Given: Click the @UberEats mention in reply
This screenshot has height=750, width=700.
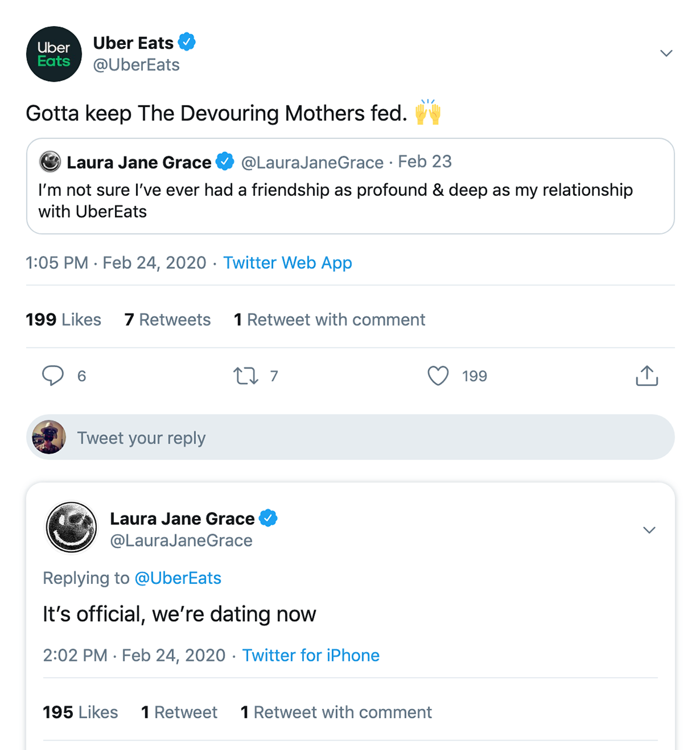Looking at the screenshot, I should click(x=178, y=578).
